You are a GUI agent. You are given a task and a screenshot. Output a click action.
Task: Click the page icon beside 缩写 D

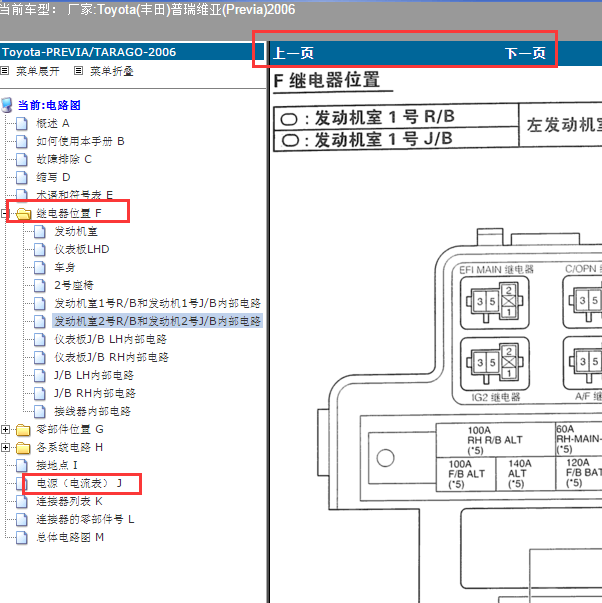(22, 178)
